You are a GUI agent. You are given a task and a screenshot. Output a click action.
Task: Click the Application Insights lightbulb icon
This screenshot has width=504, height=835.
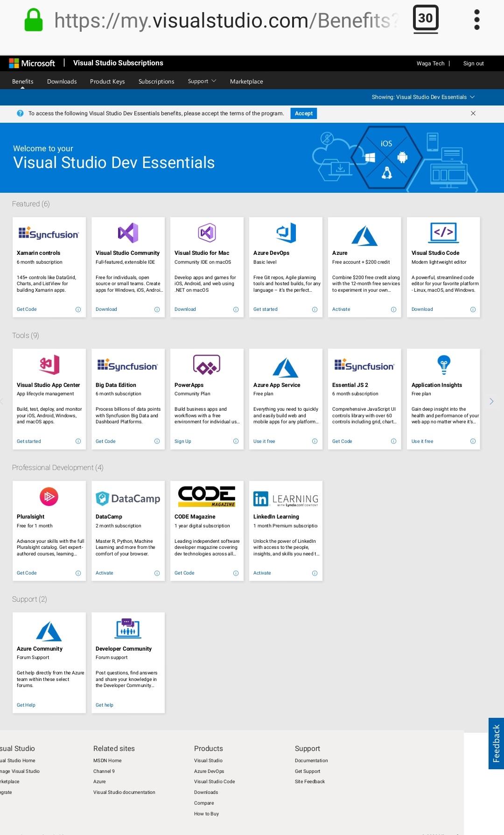[x=444, y=365]
